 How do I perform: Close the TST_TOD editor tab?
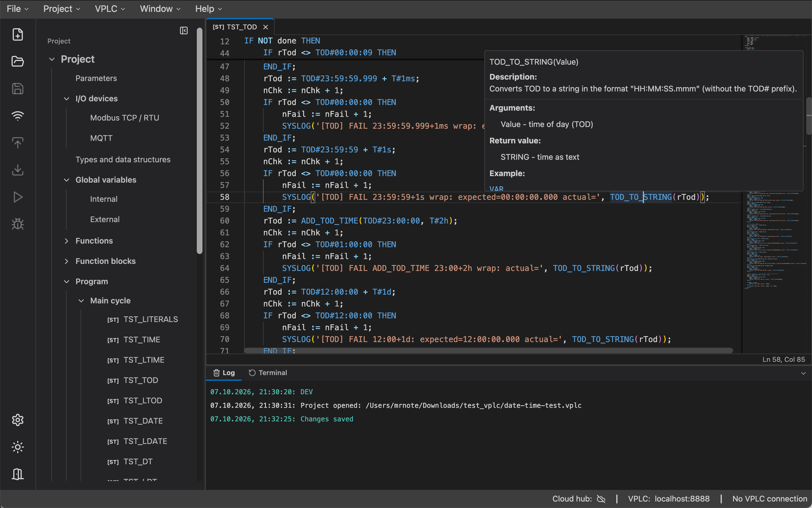coord(265,27)
